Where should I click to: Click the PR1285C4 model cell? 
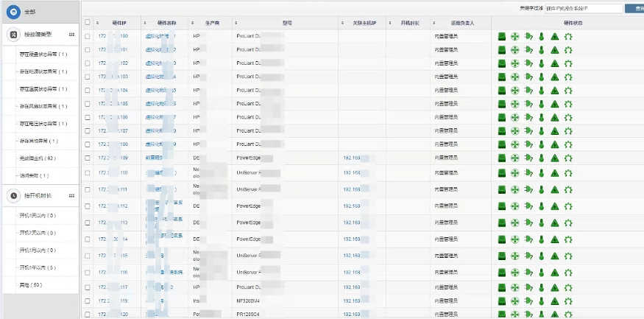pyautogui.click(x=247, y=315)
